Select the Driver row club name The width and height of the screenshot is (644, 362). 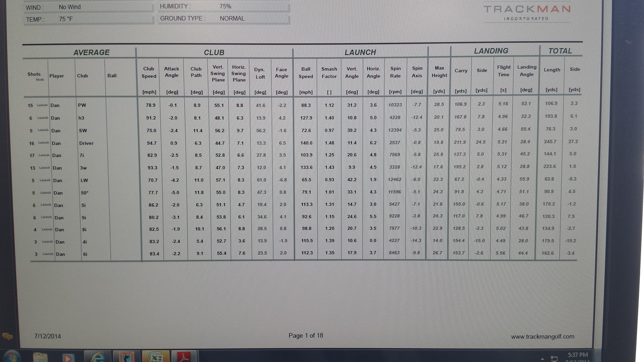[x=86, y=143]
